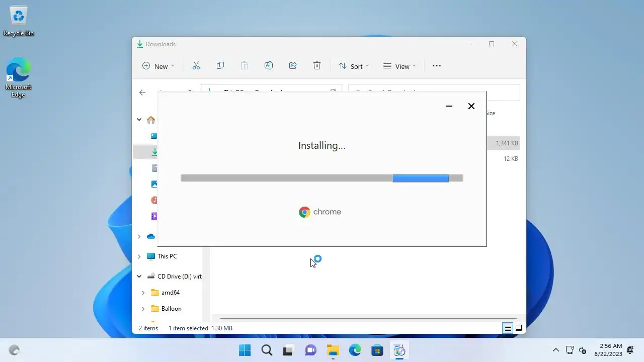Open the network icon in system tray
The height and width of the screenshot is (362, 644).
[570, 350]
